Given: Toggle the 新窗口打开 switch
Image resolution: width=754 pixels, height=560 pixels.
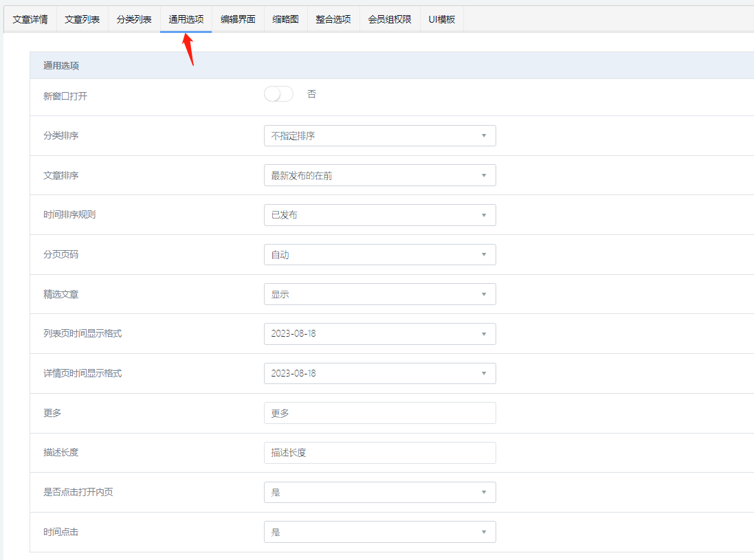Looking at the screenshot, I should tap(278, 95).
